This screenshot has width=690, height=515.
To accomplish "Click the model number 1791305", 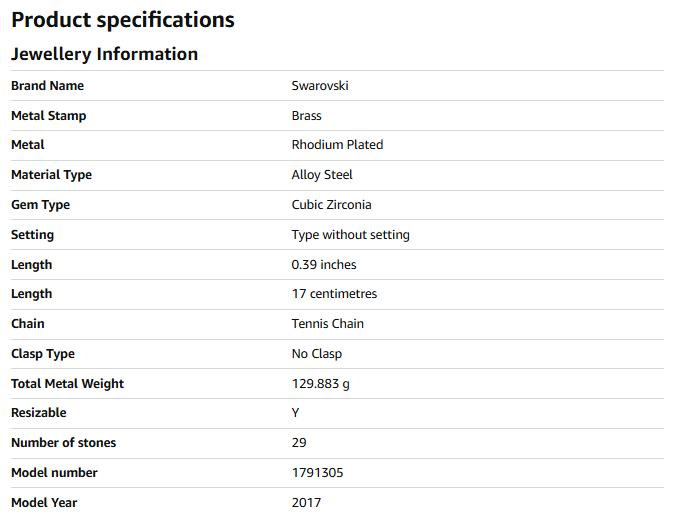I will point(317,473).
